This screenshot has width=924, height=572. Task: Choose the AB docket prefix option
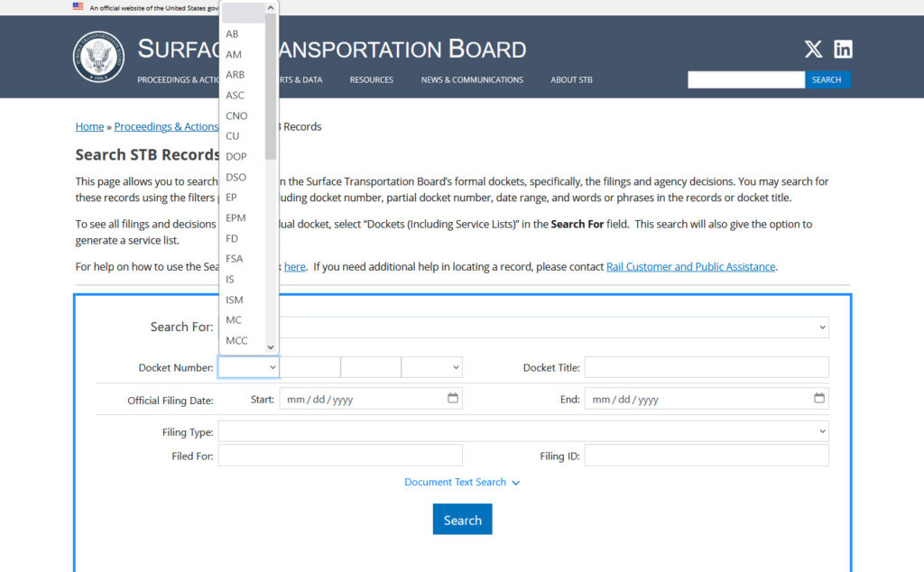(232, 34)
